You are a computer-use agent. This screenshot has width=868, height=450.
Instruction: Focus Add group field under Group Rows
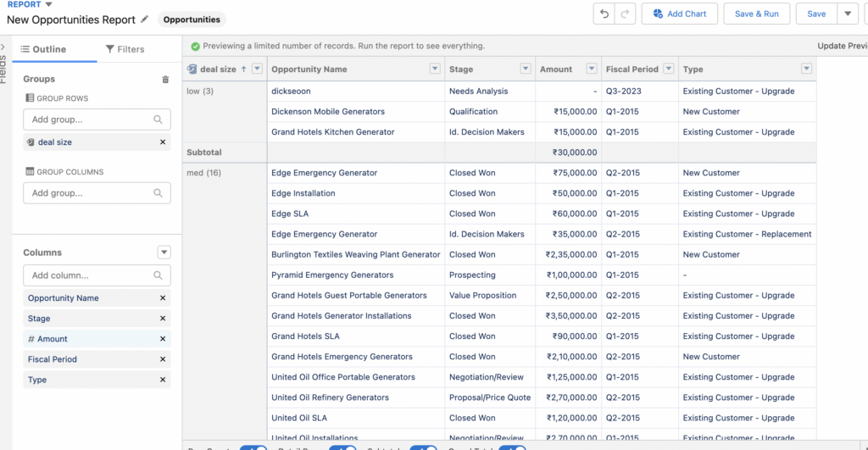(x=97, y=119)
